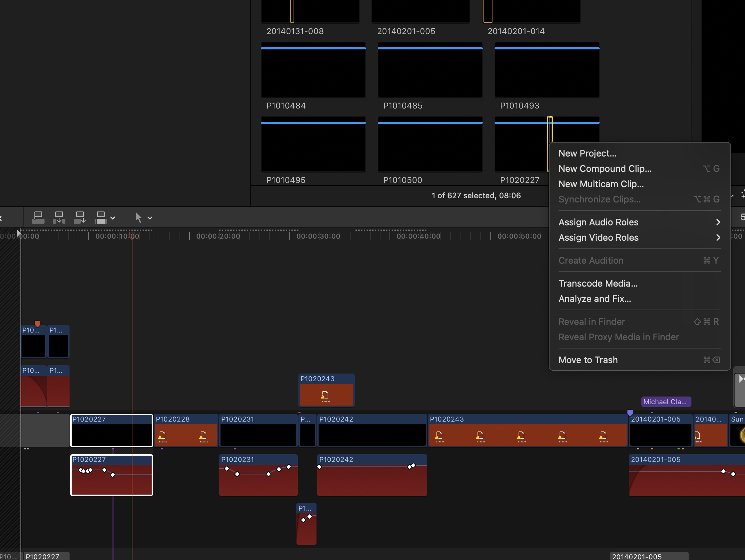Open the tools pop-up chevron beside arrow

pos(150,218)
